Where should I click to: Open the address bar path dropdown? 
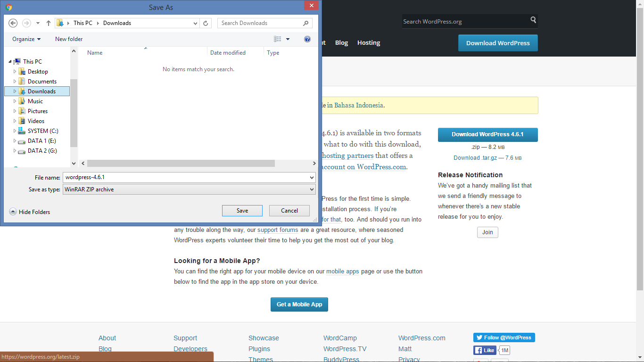point(196,23)
